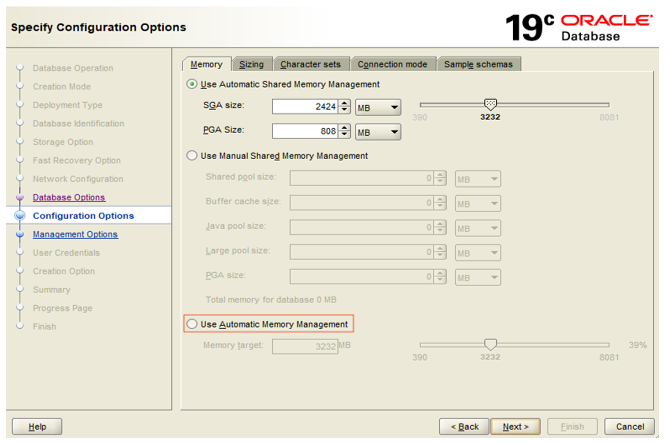Open Shared pool size unit dropdown
The width and height of the screenshot is (664, 443).
point(478,179)
